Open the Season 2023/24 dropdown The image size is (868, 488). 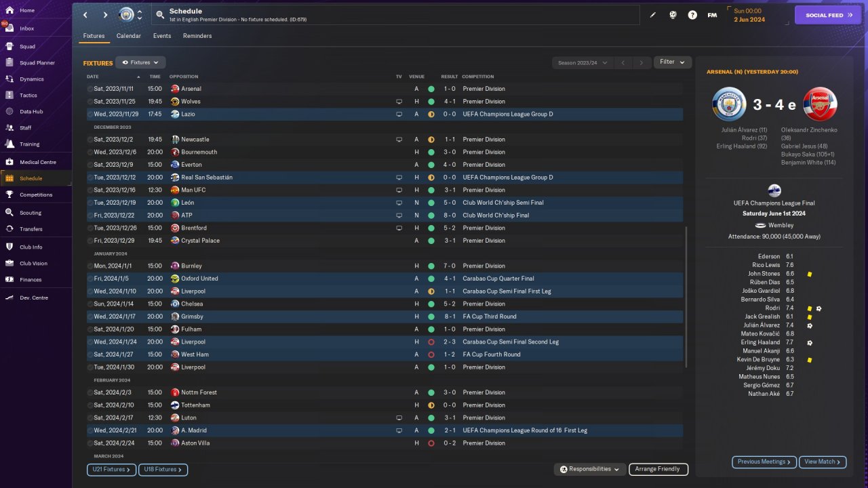click(582, 63)
